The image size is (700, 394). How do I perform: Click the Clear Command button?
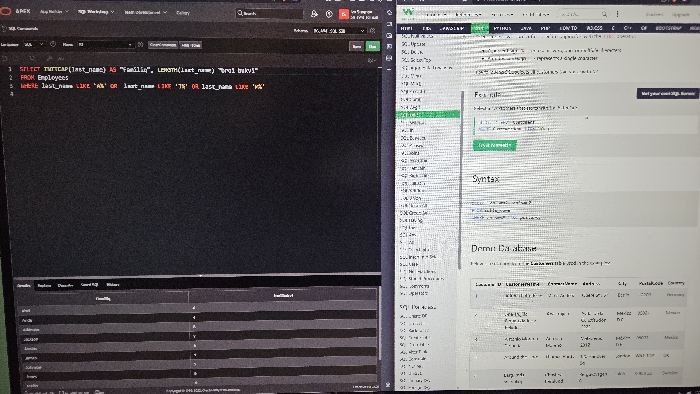pyautogui.click(x=163, y=45)
